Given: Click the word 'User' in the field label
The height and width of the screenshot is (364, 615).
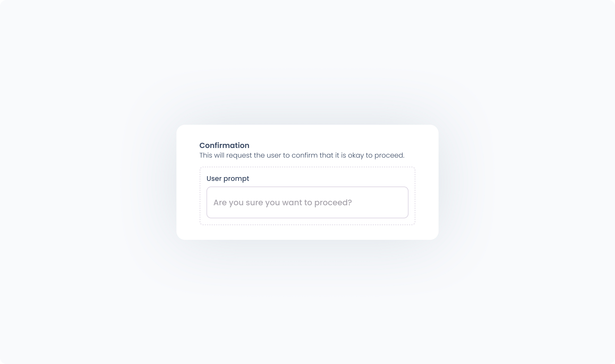Looking at the screenshot, I should pyautogui.click(x=214, y=179).
